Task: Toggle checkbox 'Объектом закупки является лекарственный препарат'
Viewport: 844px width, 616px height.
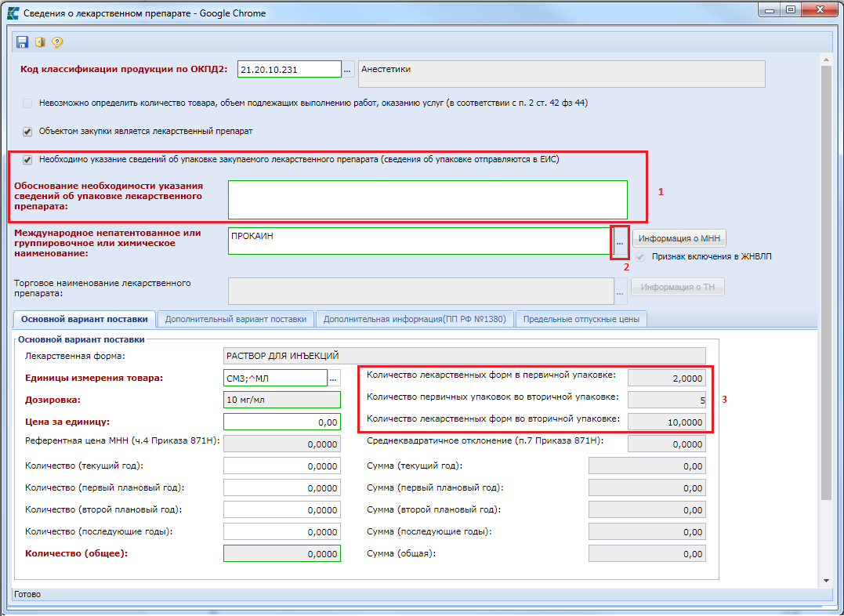Action: point(27,131)
